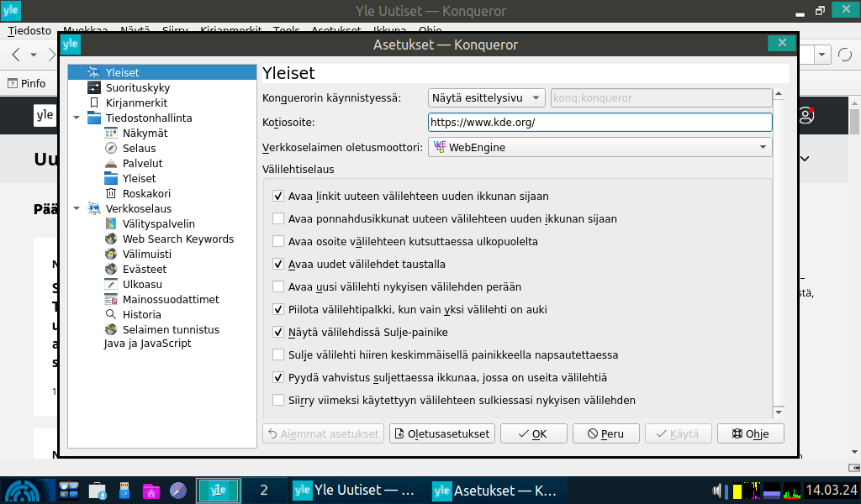Click the taskbar clock 14.03.24
Image resolution: width=861 pixels, height=504 pixels.
click(831, 490)
